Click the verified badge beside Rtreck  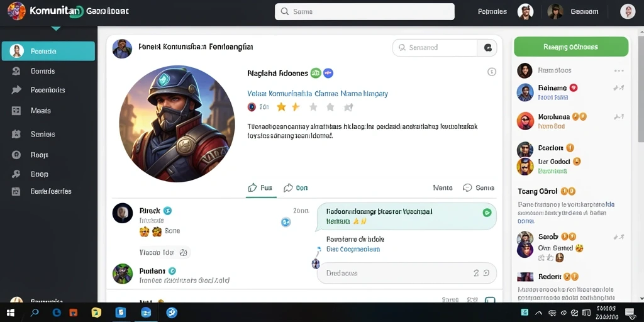pyautogui.click(x=167, y=211)
